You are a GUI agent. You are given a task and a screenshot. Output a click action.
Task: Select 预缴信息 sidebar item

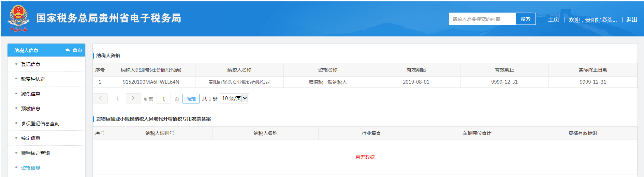pyautogui.click(x=31, y=109)
